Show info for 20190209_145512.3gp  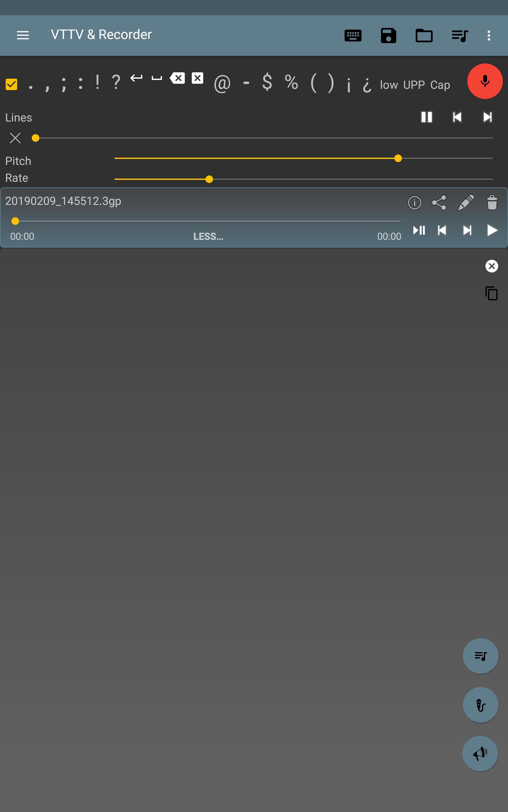tap(414, 203)
